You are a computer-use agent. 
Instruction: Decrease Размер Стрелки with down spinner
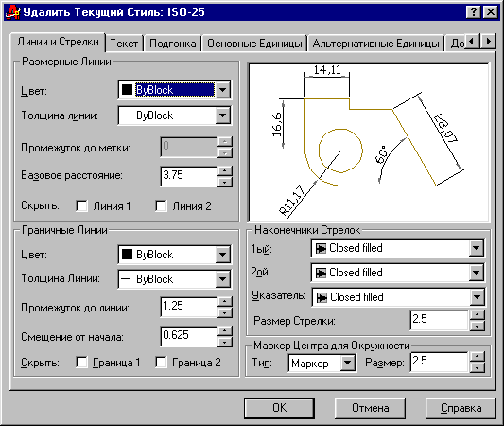478,326
